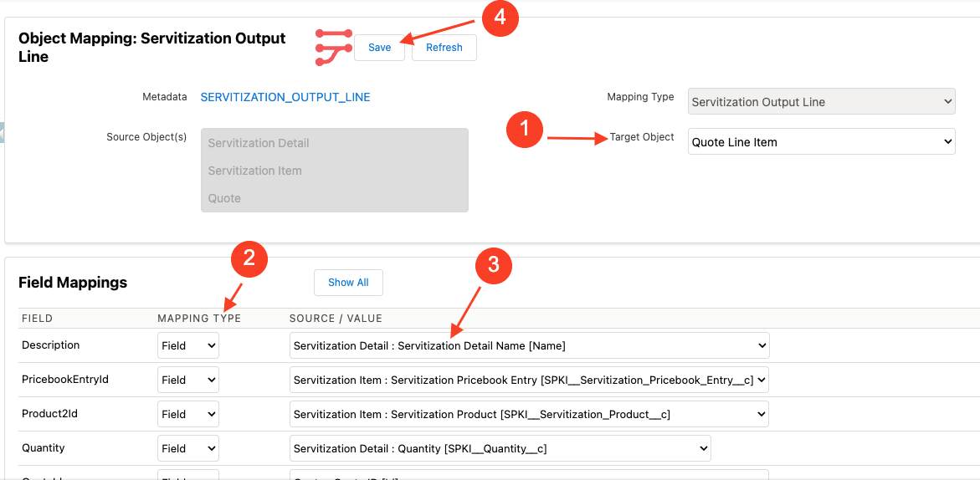
Task: Click the Field Mappings section heading
Action: pyautogui.click(x=73, y=283)
